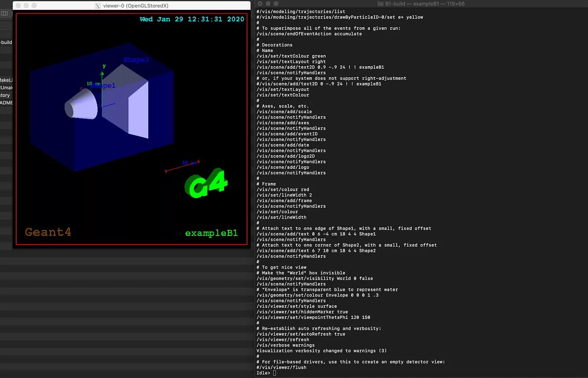Click the line /vis/geometry/set/visibility World 0 false
The image size is (588, 378).
[314, 278]
